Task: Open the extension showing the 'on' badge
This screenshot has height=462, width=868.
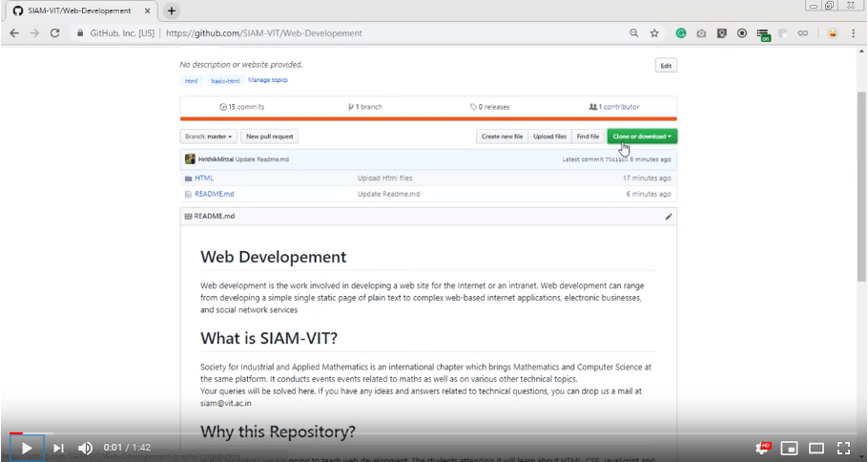Action: (763, 34)
